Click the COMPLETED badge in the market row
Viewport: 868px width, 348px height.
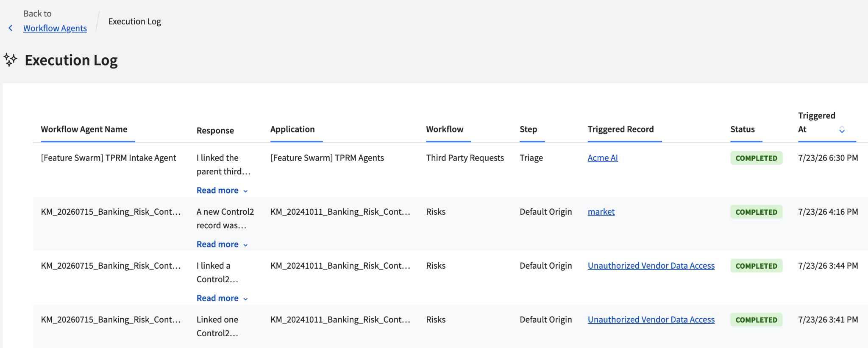click(x=756, y=212)
